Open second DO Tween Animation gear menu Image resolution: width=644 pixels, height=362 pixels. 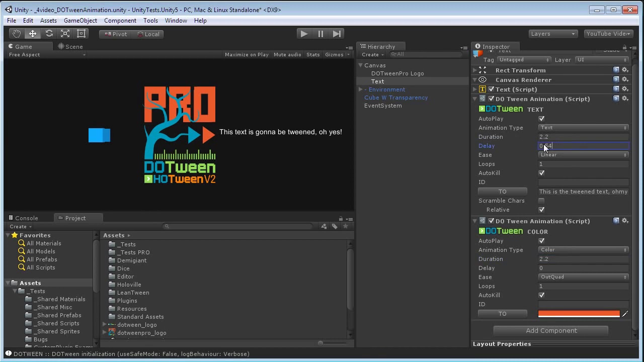625,221
